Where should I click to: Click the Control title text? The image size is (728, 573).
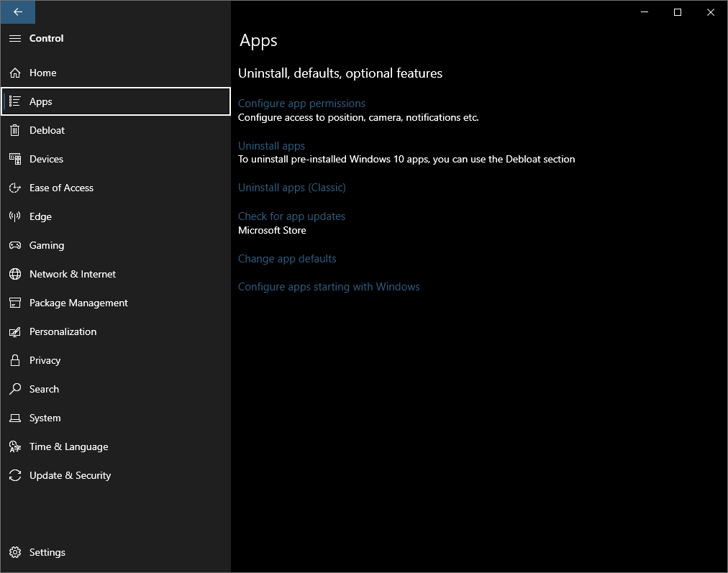point(47,39)
